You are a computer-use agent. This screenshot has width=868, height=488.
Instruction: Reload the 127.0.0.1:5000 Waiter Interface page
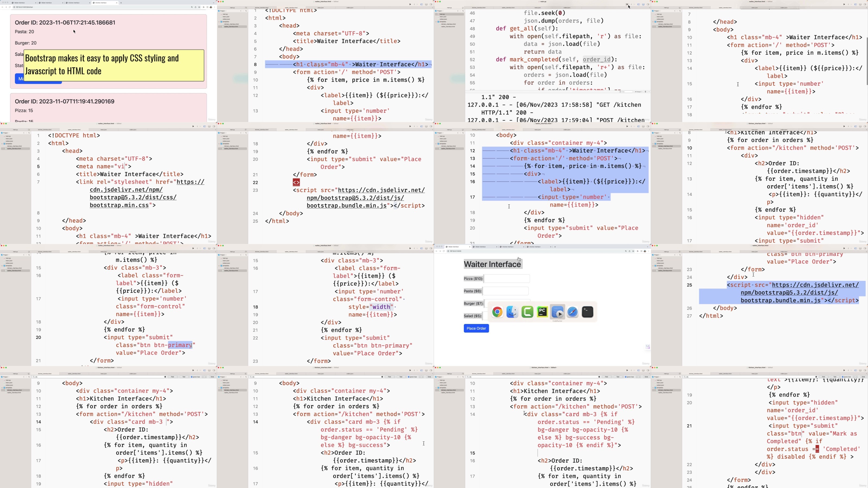pyautogui.click(x=444, y=251)
